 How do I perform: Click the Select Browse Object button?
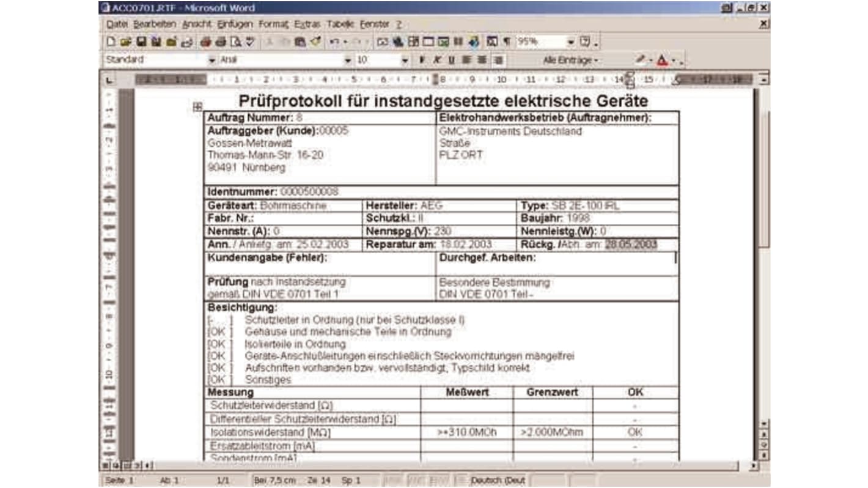[764, 445]
